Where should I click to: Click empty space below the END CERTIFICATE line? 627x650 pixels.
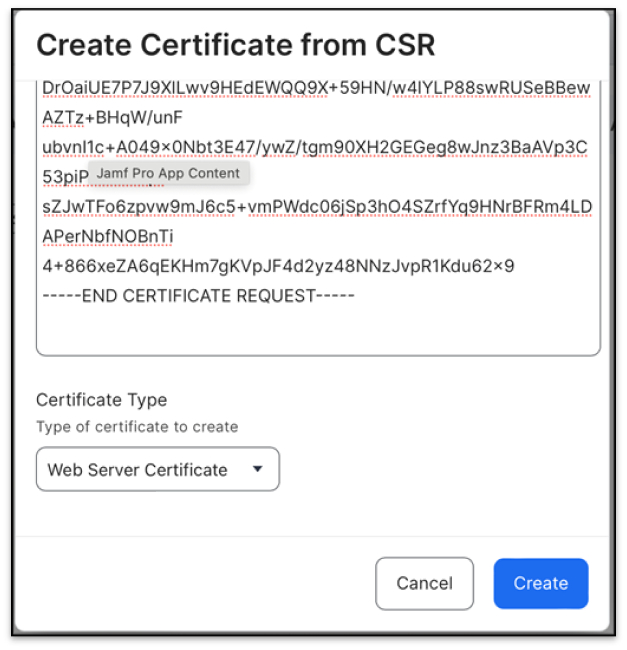(x=316, y=328)
